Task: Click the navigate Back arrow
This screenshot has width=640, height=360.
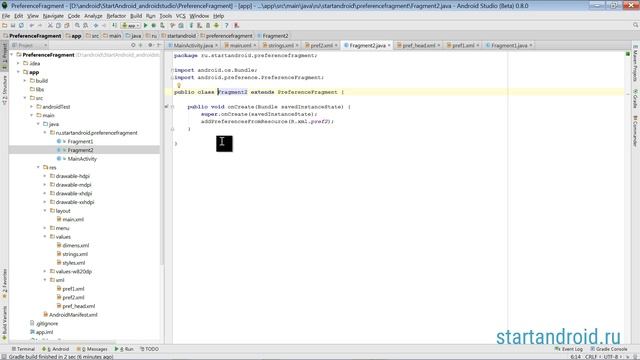Action: [x=96, y=25]
